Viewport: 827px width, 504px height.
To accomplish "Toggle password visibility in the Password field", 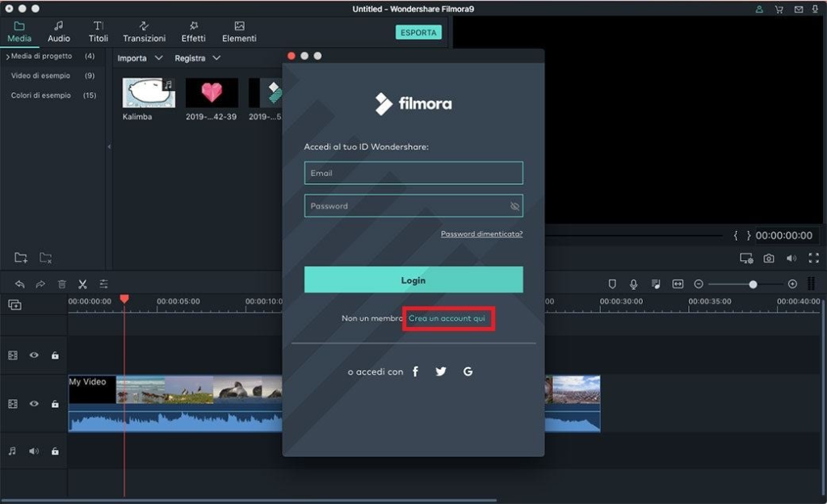I will [x=514, y=206].
